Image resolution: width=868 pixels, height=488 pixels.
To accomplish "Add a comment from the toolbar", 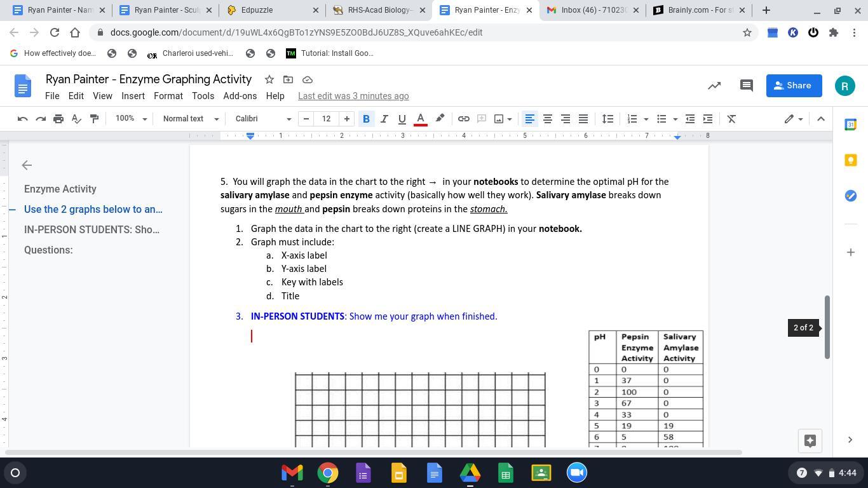I will [482, 119].
